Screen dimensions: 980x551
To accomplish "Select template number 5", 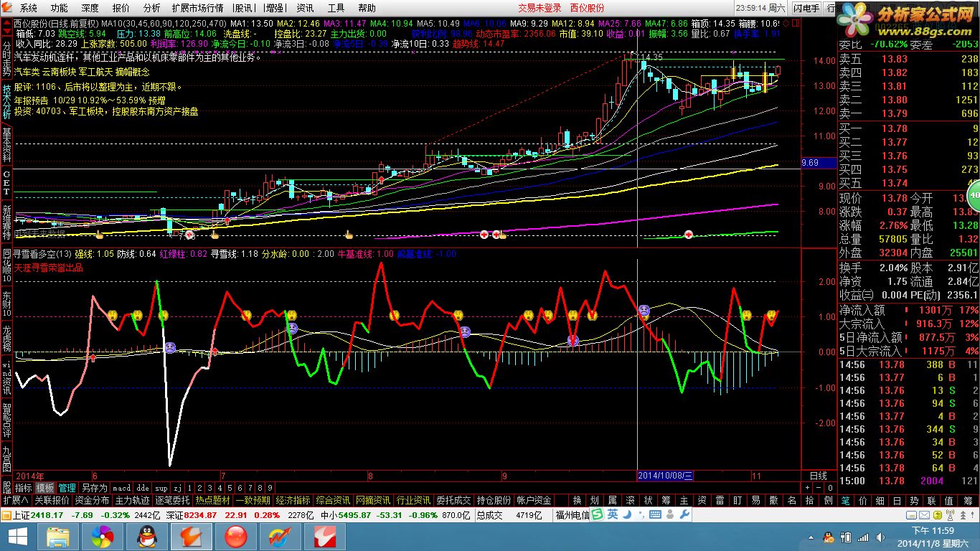I will [230, 488].
